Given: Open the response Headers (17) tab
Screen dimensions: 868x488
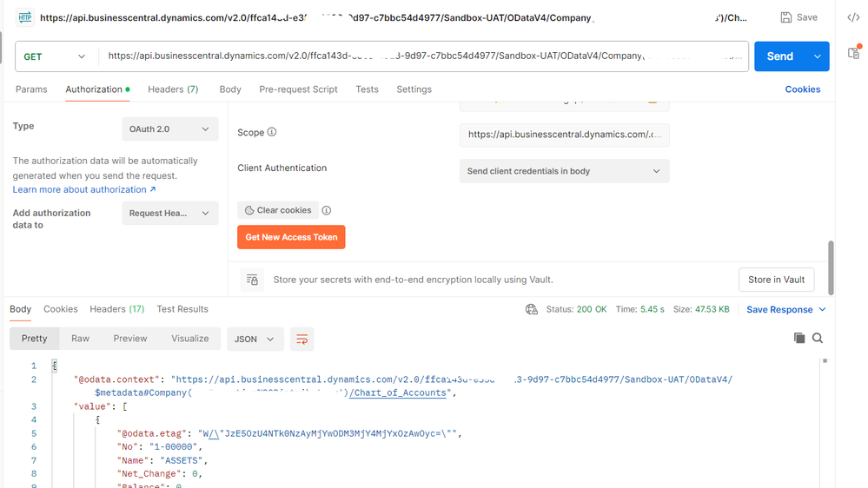Looking at the screenshot, I should (116, 309).
